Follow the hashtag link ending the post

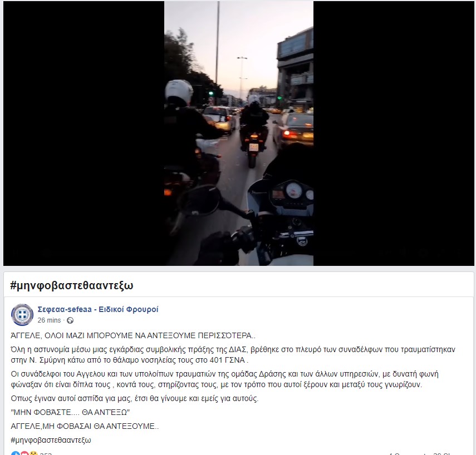point(51,440)
